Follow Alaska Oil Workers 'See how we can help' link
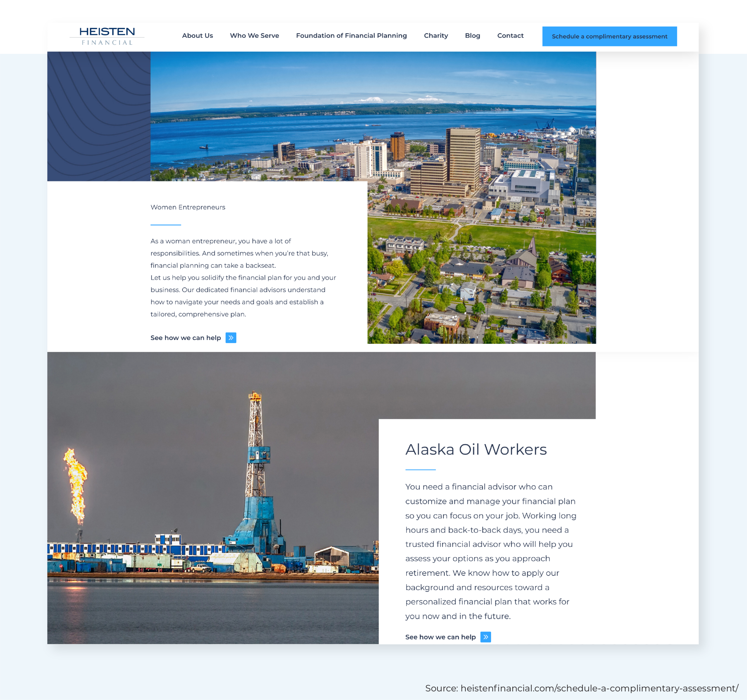747x700 pixels. pyautogui.click(x=440, y=637)
